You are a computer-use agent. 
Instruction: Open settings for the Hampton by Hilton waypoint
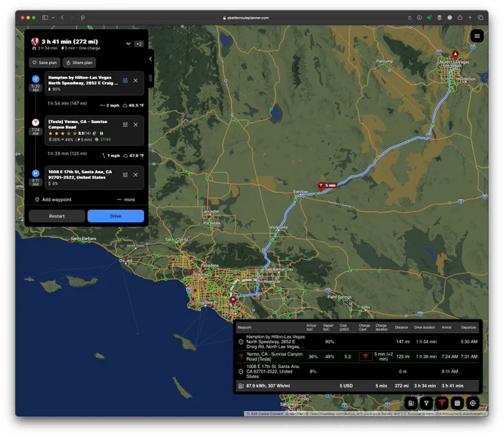(x=125, y=80)
